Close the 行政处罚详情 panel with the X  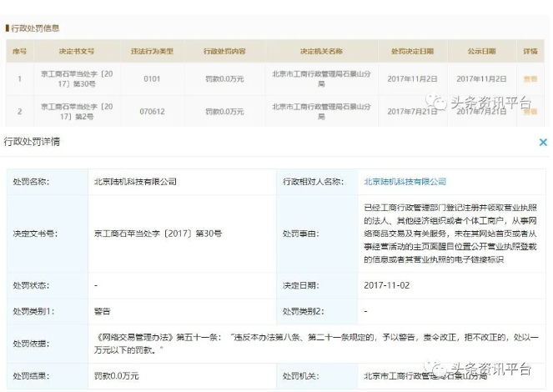pyautogui.click(x=543, y=142)
